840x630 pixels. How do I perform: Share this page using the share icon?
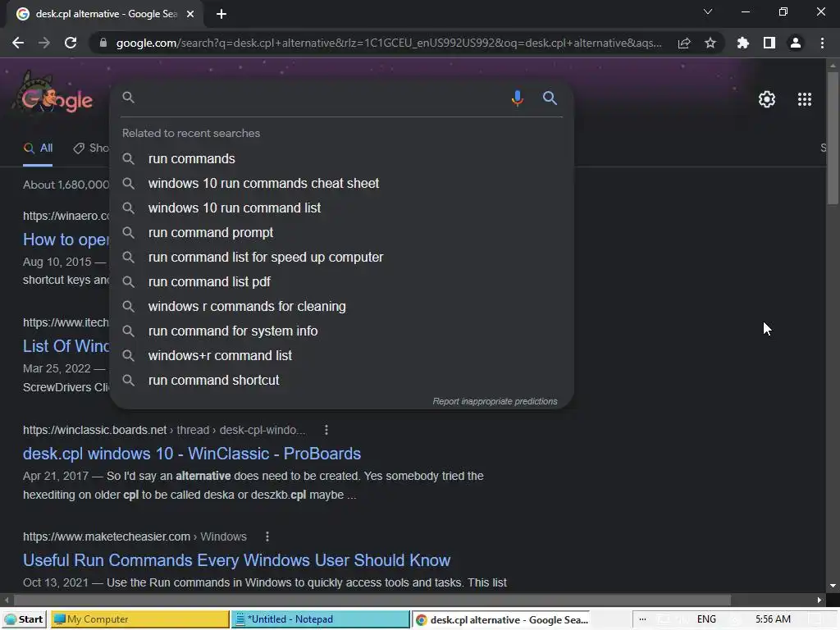click(684, 43)
